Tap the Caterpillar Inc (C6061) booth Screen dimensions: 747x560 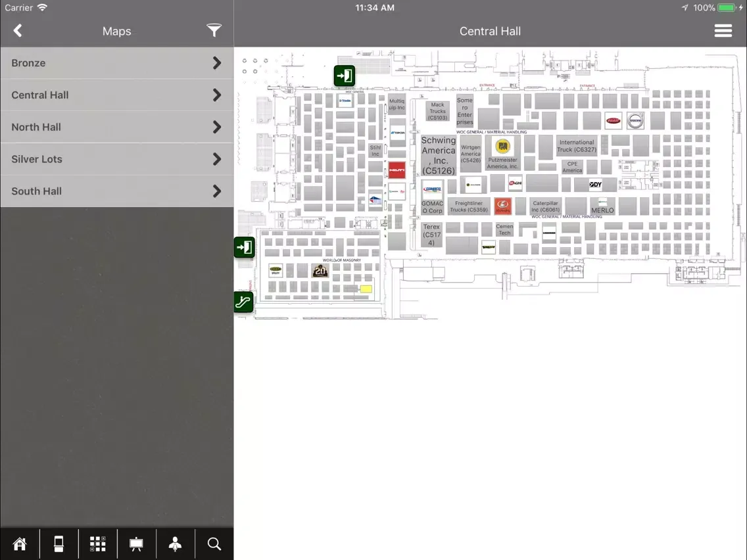(x=545, y=206)
